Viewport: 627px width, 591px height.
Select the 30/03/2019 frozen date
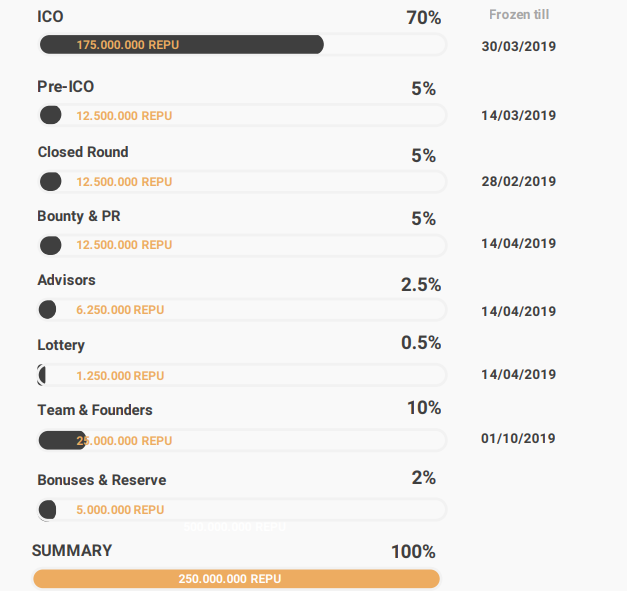(518, 46)
